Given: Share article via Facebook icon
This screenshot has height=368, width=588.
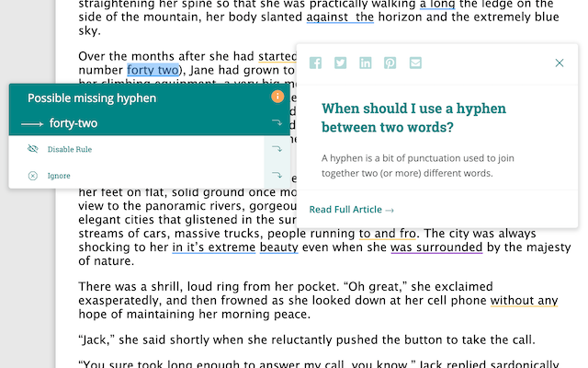Looking at the screenshot, I should (x=315, y=63).
